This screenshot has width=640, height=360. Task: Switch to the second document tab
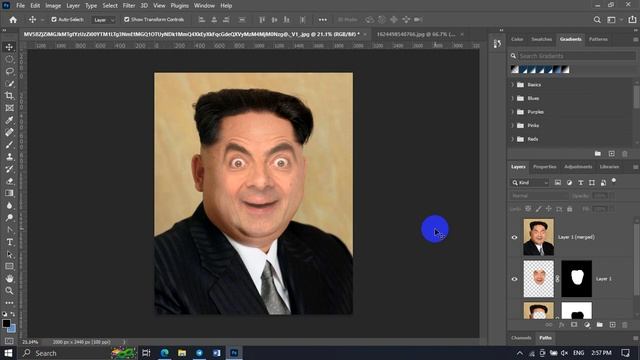tap(416, 34)
